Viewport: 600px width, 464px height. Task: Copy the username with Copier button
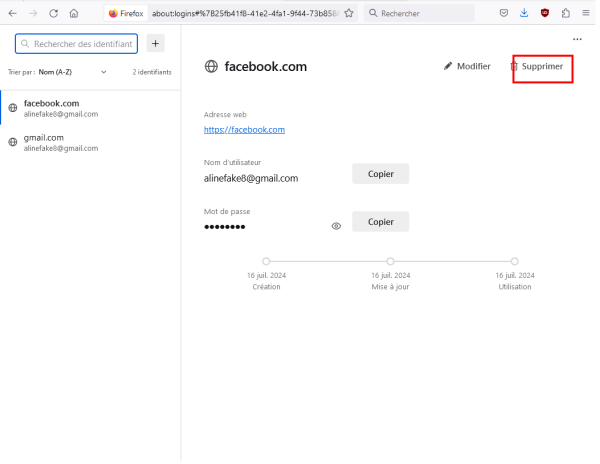[381, 174]
